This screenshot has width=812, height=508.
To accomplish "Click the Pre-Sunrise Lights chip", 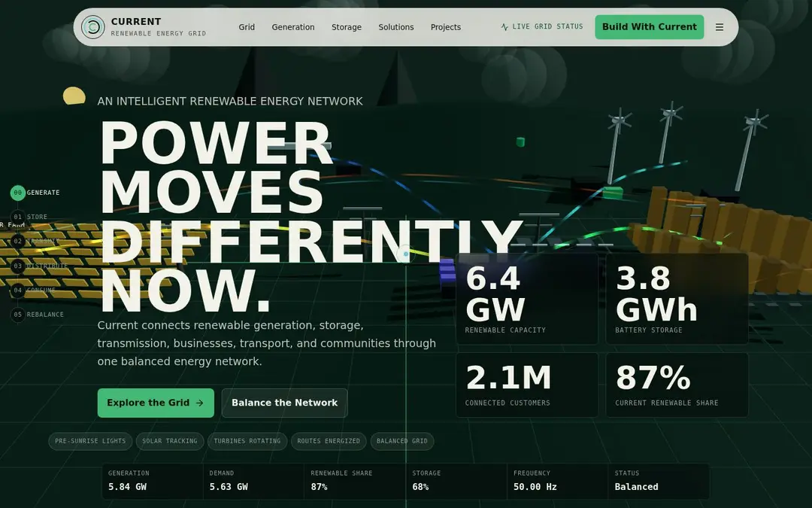I will [x=91, y=441].
